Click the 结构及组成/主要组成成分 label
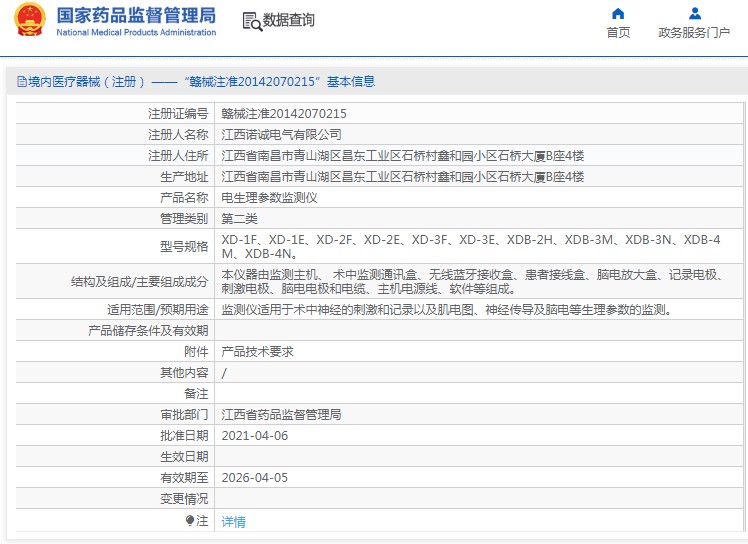The width and height of the screenshot is (748, 544). (x=139, y=282)
